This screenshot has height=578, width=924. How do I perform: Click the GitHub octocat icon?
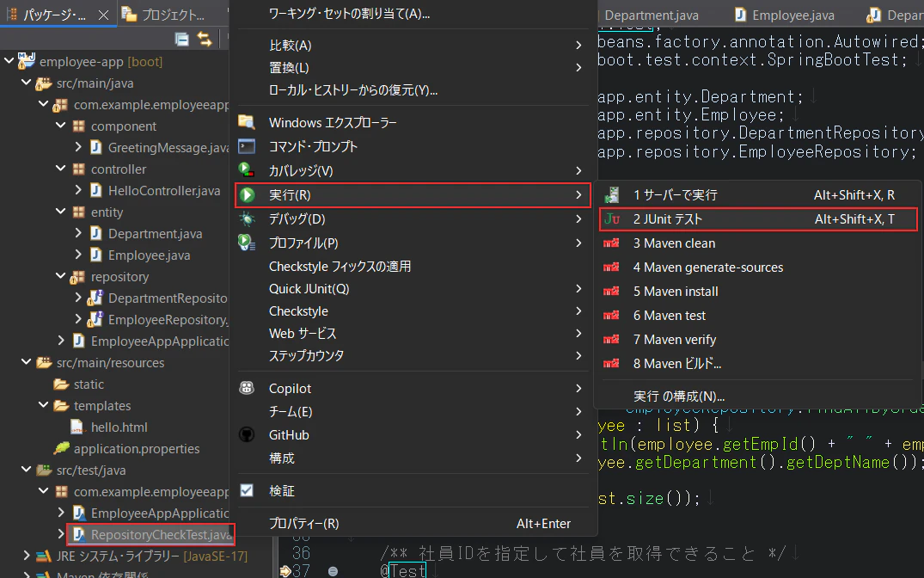[x=247, y=434]
